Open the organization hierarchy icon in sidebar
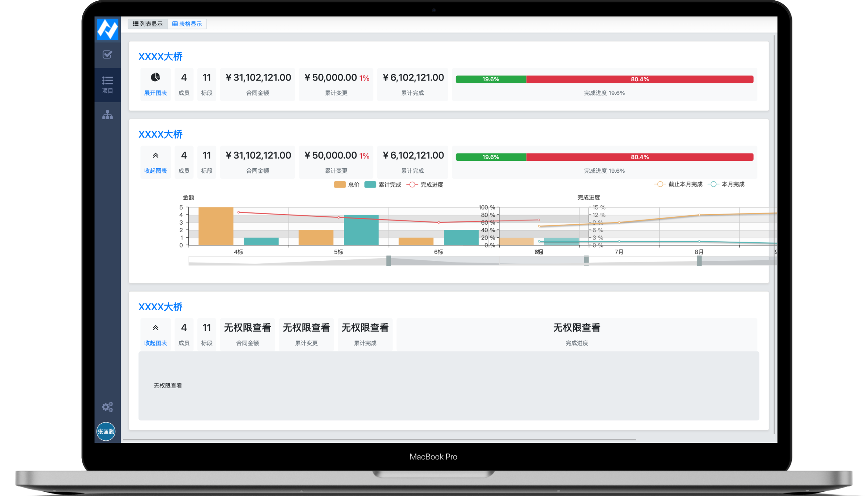This screenshot has height=497, width=868. (x=107, y=115)
